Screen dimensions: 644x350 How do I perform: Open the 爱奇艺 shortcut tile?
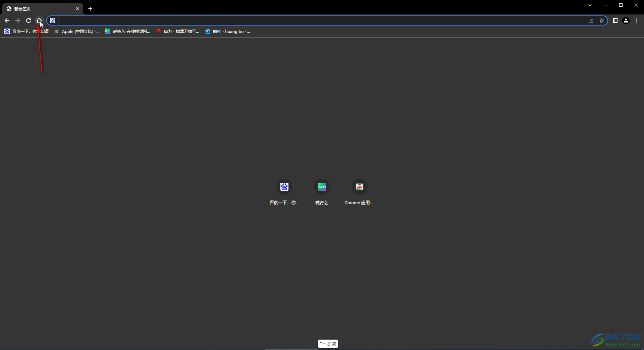point(322,192)
